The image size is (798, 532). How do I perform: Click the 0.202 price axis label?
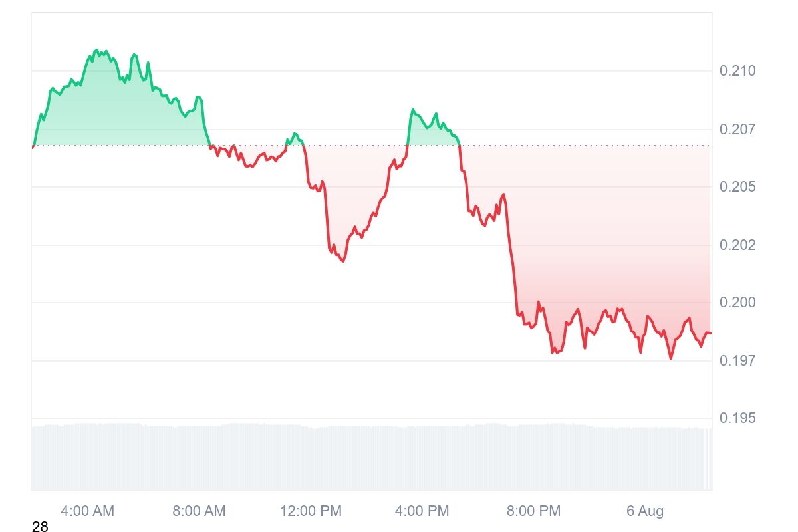click(x=737, y=245)
